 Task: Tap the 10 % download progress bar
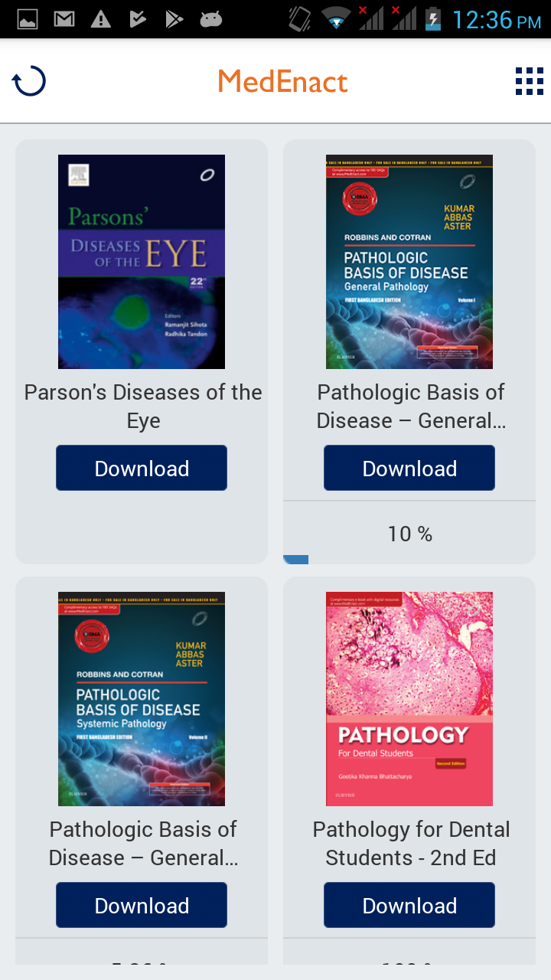click(409, 560)
